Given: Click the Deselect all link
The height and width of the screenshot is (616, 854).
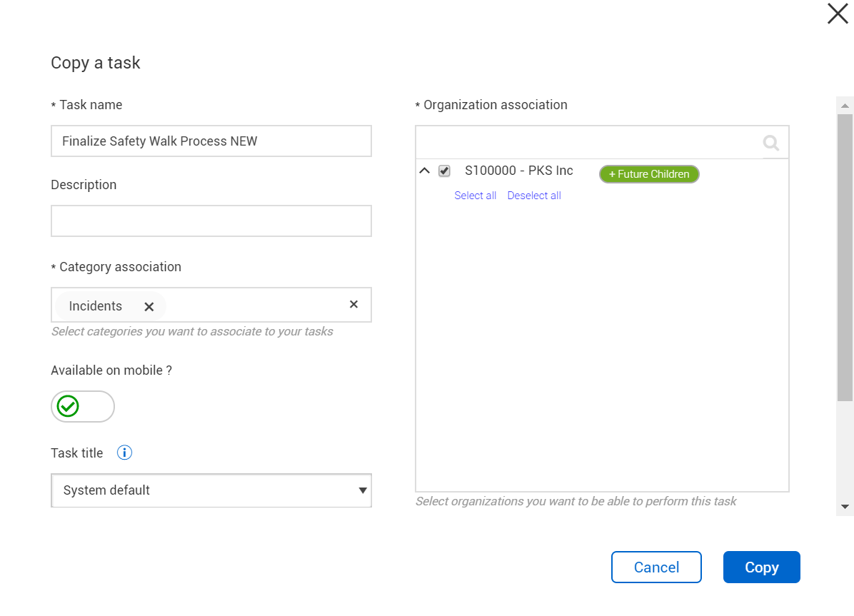Looking at the screenshot, I should click(x=534, y=196).
